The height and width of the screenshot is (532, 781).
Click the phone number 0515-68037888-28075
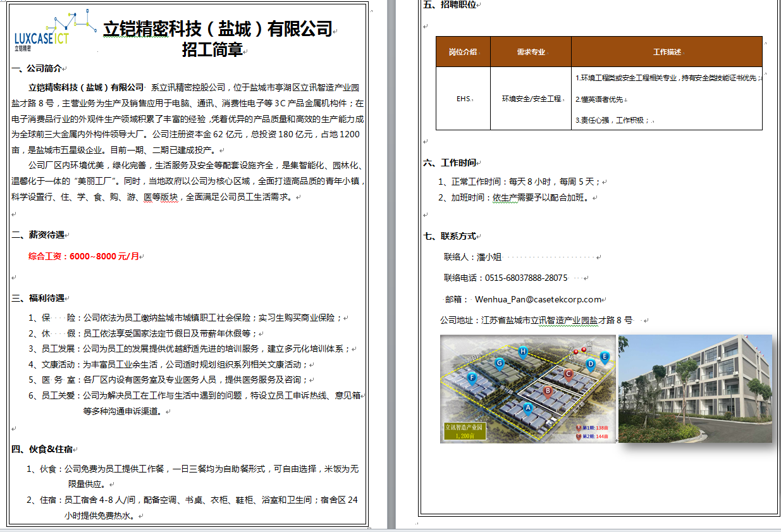526,278
